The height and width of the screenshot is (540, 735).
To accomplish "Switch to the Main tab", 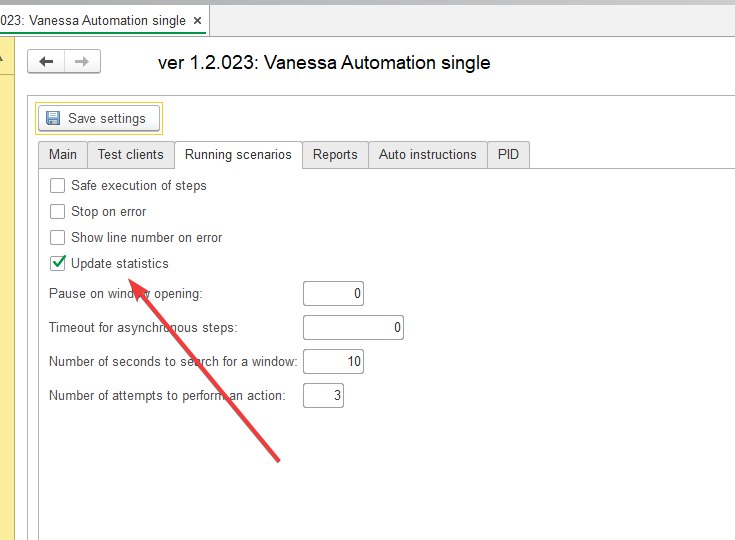I will [63, 155].
